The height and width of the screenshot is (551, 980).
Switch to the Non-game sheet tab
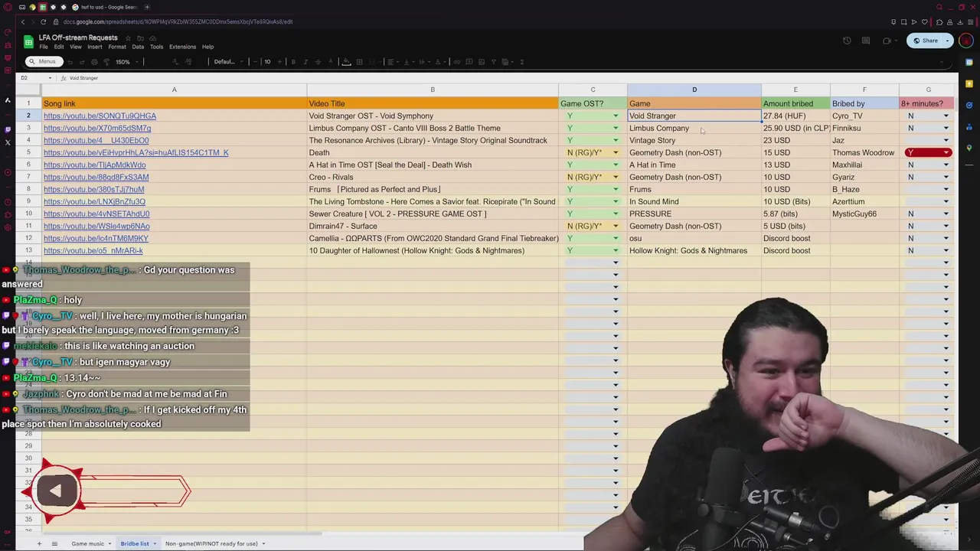tap(211, 543)
